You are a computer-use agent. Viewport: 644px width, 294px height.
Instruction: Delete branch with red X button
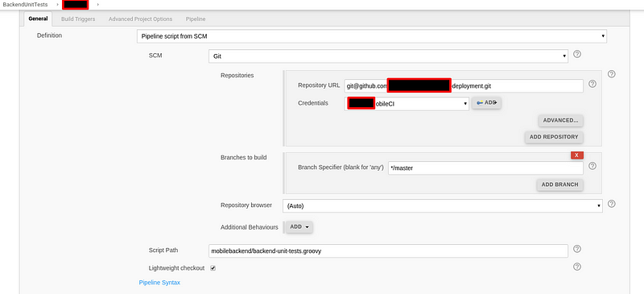[x=576, y=155]
